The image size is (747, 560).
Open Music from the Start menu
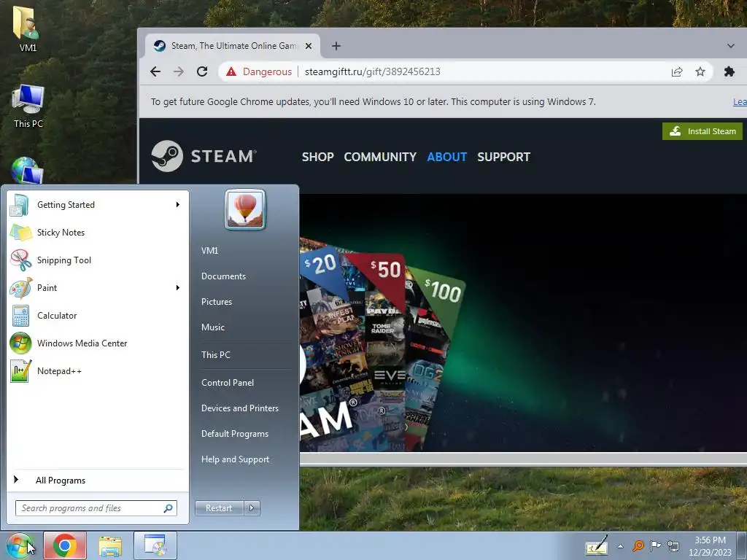(213, 327)
